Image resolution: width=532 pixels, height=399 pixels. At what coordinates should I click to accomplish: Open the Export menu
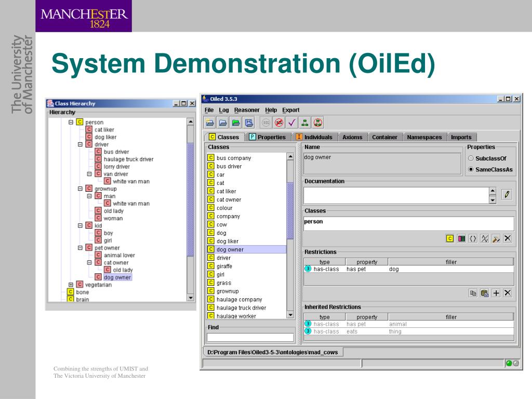[291, 110]
